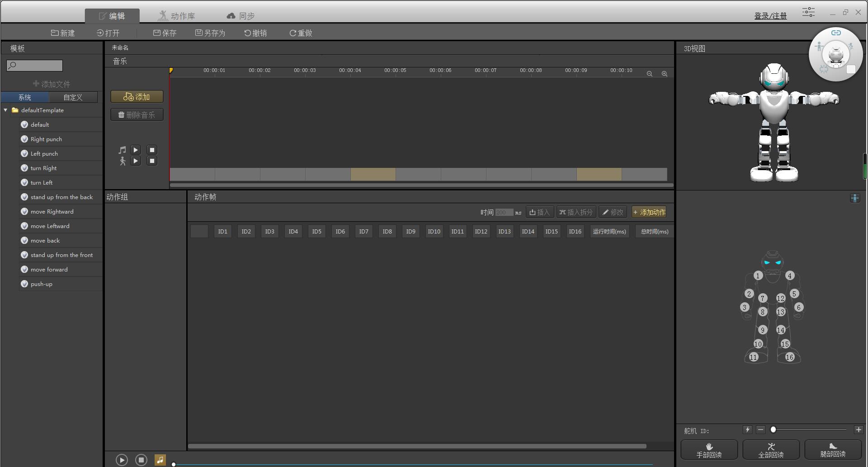Screen dimensions: 868x467
Task: Click the robot pose icon above servo diagram
Action: tap(854, 198)
